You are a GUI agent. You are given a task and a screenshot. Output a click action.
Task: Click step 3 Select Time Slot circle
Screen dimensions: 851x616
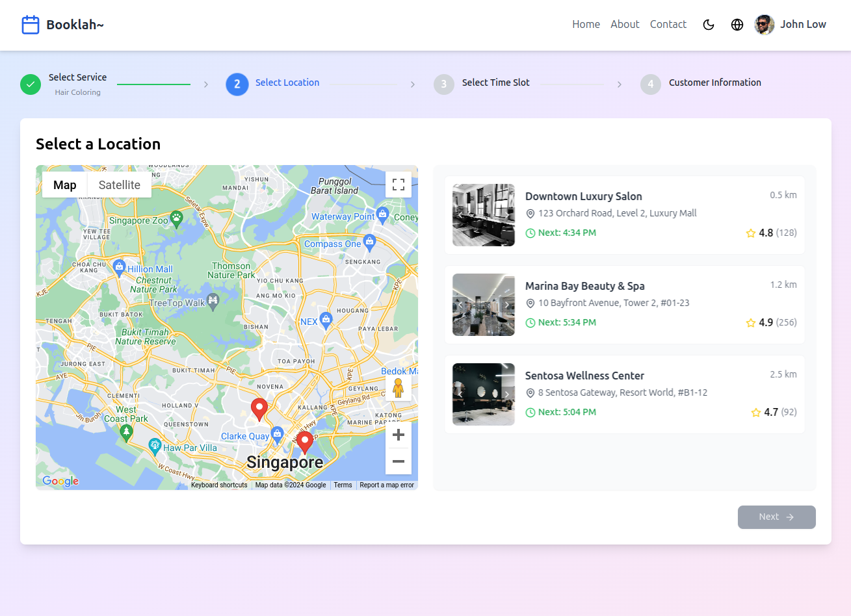[x=444, y=84]
